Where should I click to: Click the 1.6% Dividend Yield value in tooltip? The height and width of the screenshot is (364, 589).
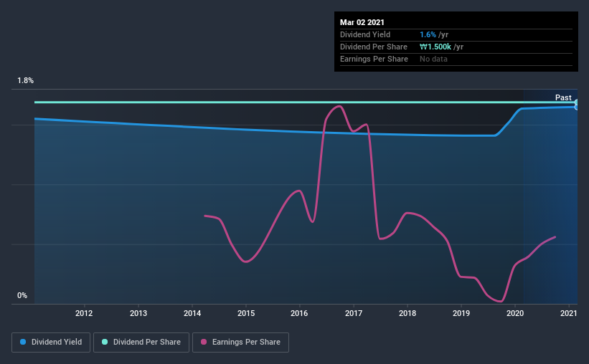(428, 34)
